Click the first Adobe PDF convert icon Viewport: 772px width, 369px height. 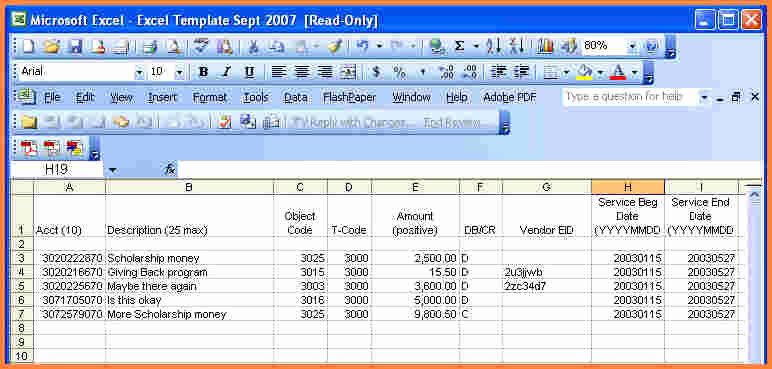pos(29,147)
